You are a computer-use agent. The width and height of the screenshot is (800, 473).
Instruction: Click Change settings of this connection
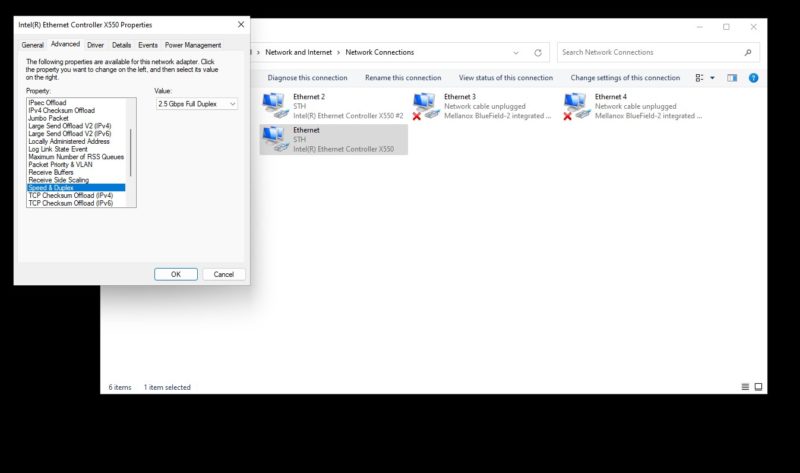coord(625,78)
